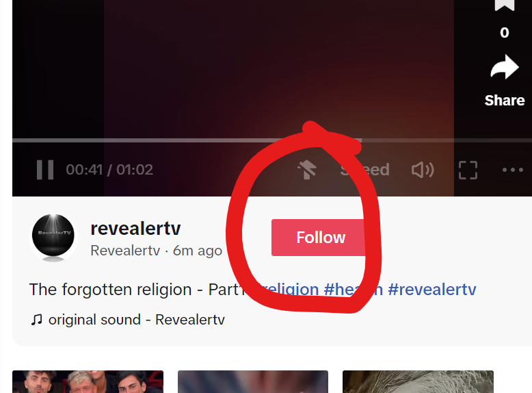The height and width of the screenshot is (393, 532).
Task: Open the #religion hashtag link
Action: (x=287, y=290)
